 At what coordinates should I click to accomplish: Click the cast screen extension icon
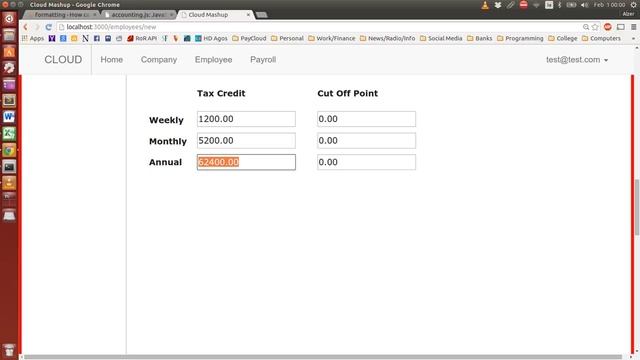(x=621, y=27)
